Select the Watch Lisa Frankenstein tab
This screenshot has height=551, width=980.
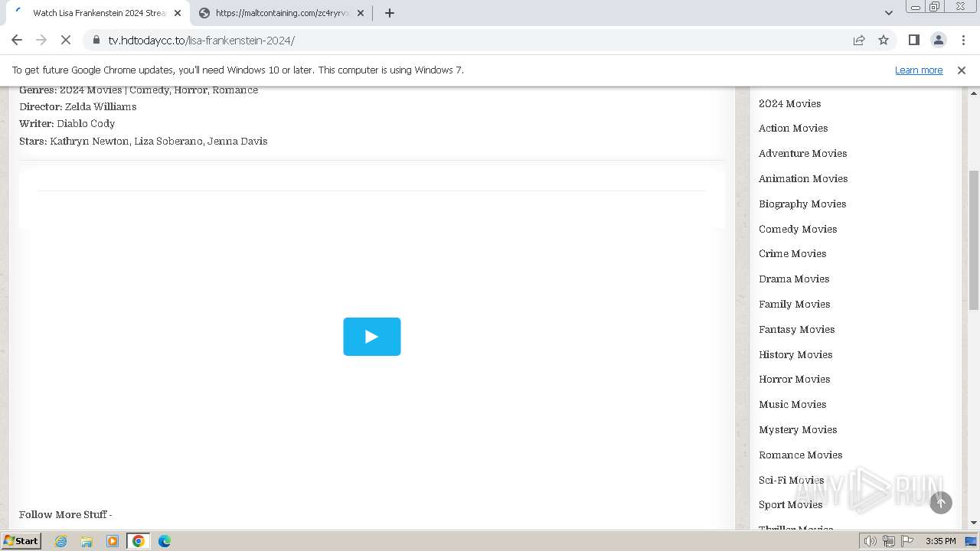pyautogui.click(x=98, y=13)
